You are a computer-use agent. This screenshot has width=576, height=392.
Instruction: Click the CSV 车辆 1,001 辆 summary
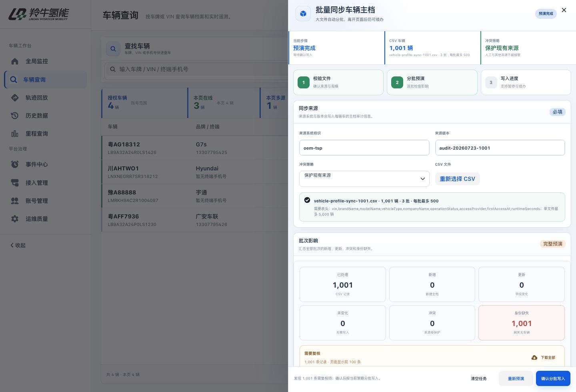click(x=432, y=48)
